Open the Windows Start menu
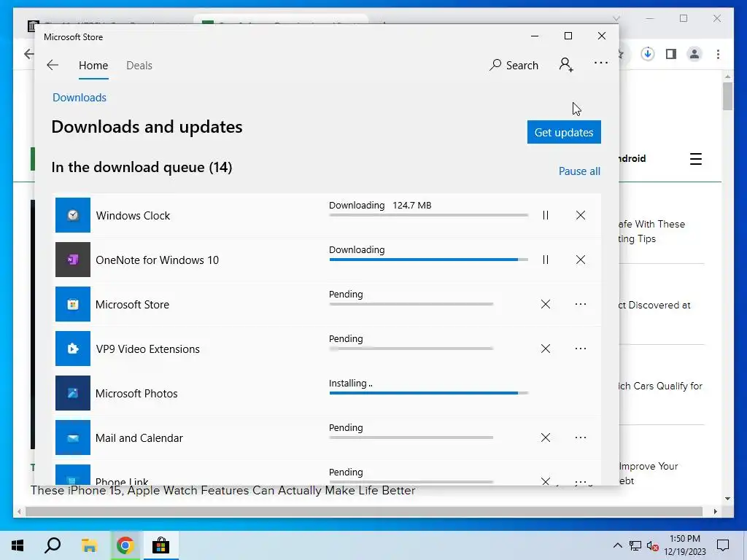Image resolution: width=747 pixels, height=560 pixels. [18, 545]
